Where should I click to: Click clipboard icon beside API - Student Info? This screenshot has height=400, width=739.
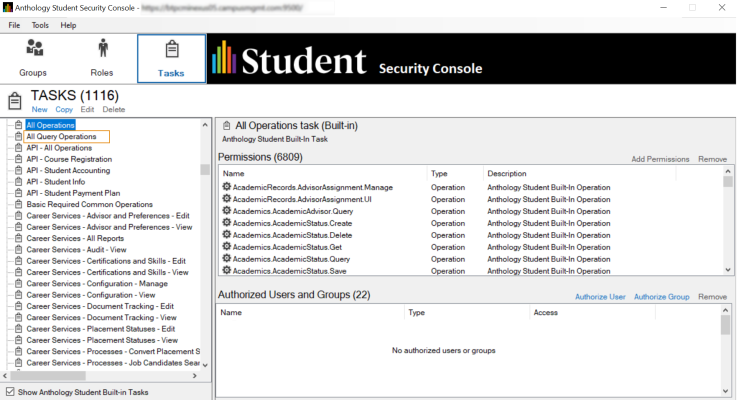(x=18, y=181)
